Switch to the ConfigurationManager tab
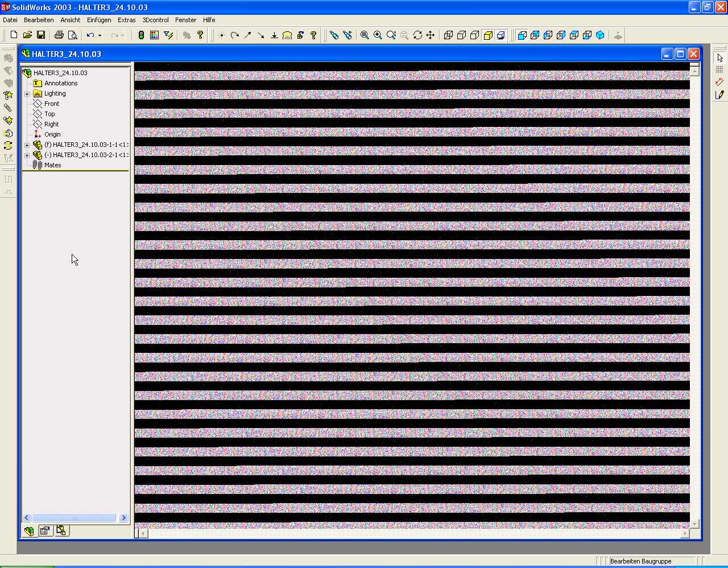This screenshot has width=728, height=568. pos(61,531)
